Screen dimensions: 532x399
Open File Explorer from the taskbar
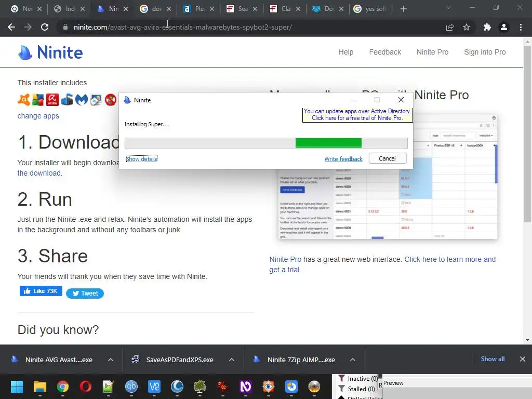39,387
